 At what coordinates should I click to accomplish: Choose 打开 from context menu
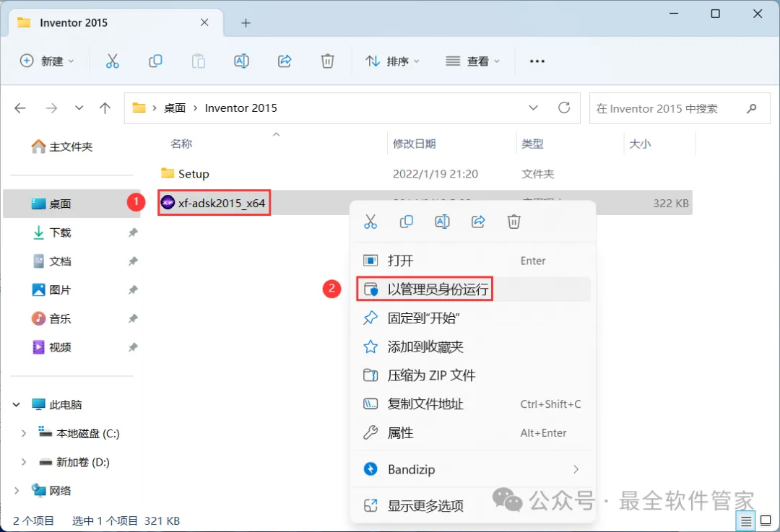click(x=473, y=261)
